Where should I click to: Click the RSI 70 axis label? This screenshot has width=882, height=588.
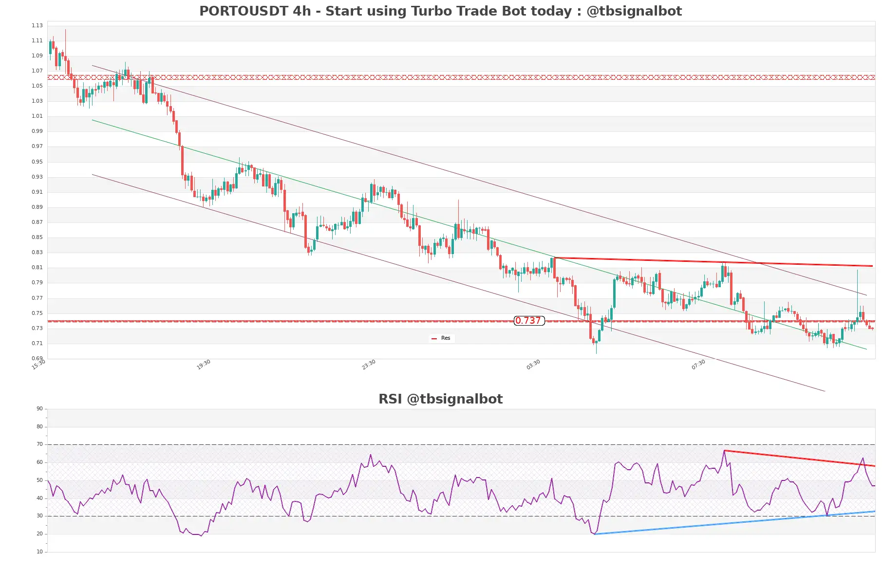tap(40, 444)
